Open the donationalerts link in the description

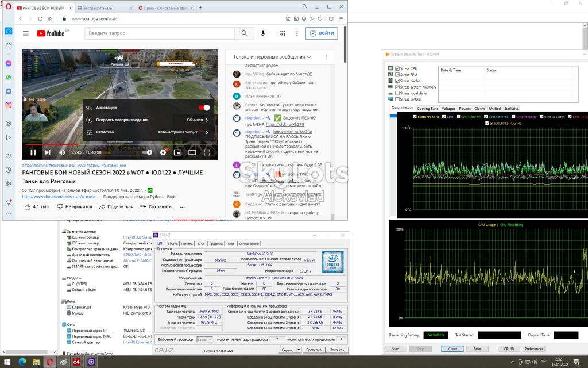point(61,197)
